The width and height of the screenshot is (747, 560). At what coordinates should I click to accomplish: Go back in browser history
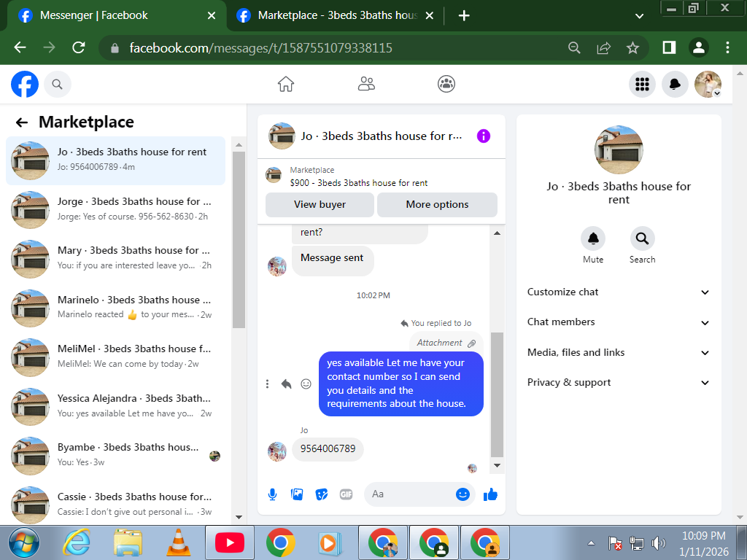point(20,47)
